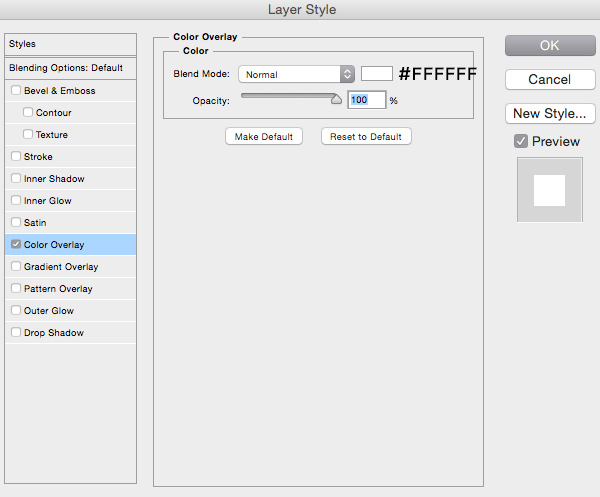Click the Opacity value field

pos(366,100)
